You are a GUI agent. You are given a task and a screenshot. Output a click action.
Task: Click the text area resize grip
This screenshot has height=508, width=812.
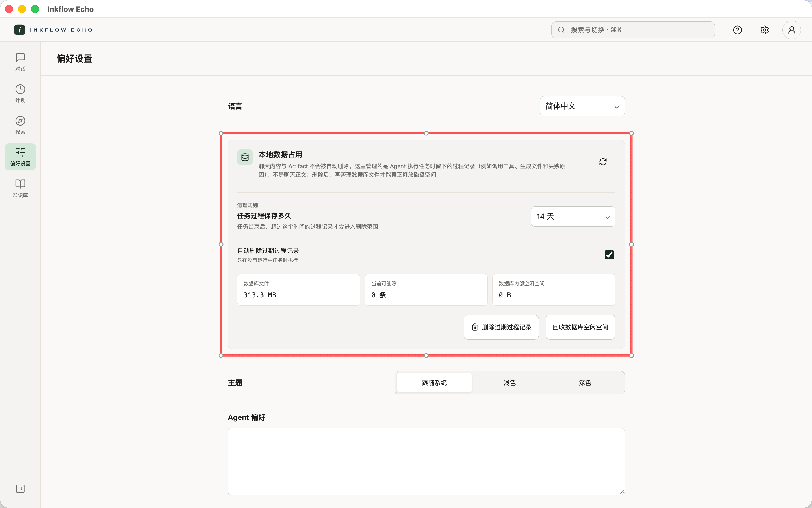(x=621, y=492)
